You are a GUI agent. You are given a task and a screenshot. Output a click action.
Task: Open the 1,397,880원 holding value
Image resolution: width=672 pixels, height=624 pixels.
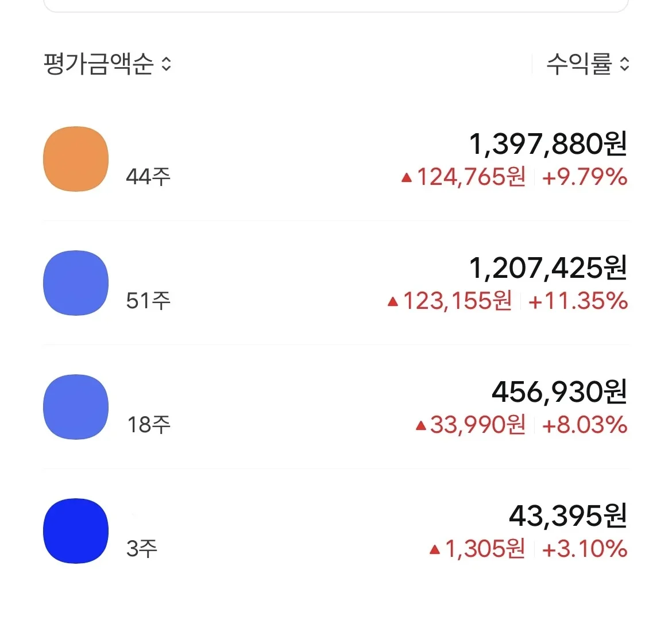pos(548,144)
